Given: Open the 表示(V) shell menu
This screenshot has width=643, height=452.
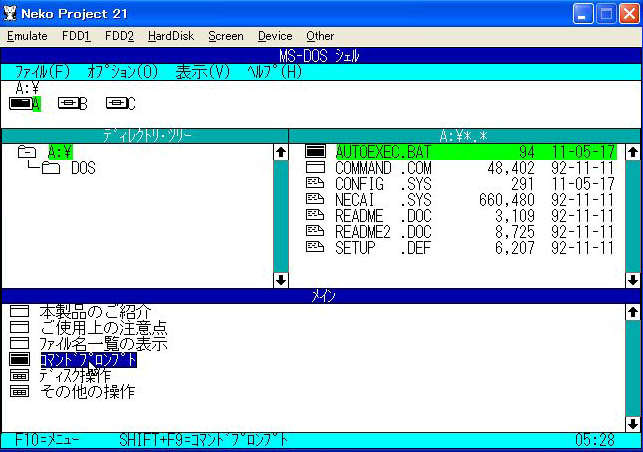Looking at the screenshot, I should (203, 72).
